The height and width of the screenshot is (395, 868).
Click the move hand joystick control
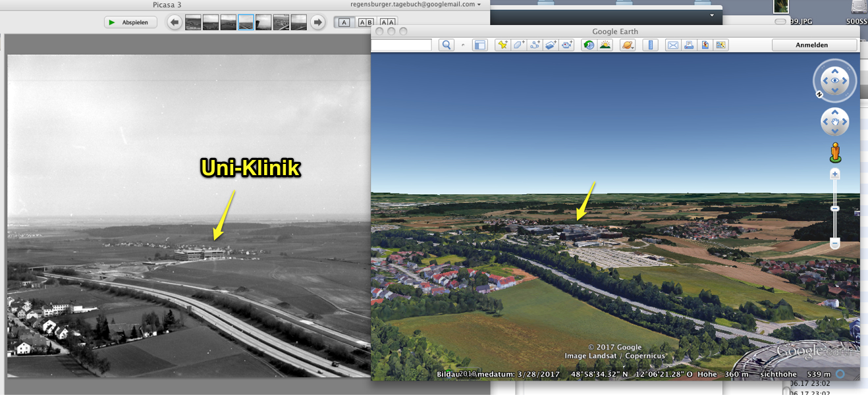pyautogui.click(x=834, y=122)
